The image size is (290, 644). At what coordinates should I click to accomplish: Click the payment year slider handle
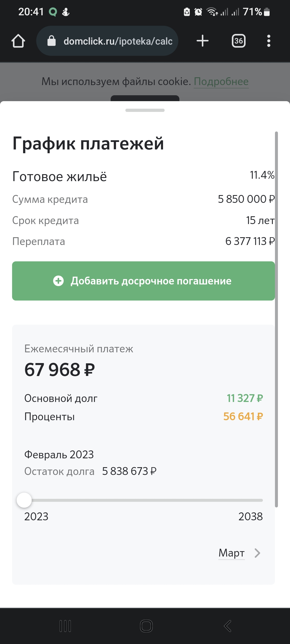(24, 500)
